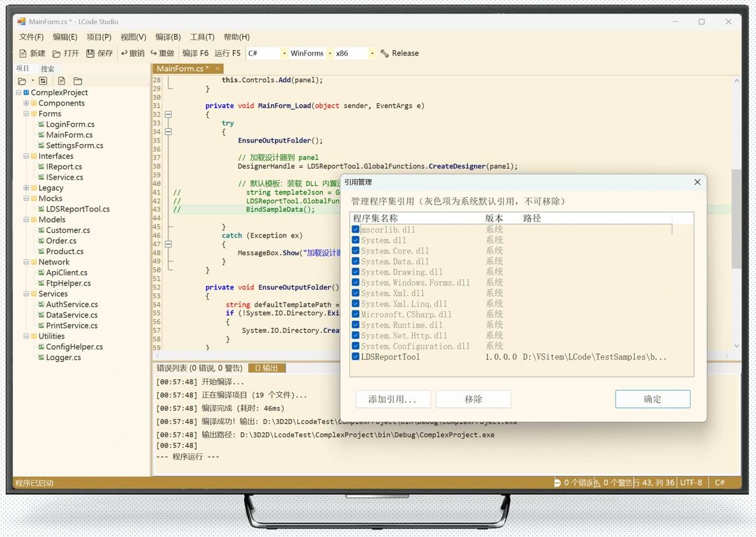The width and height of the screenshot is (756, 537).
Task: Click the code editor vertical scrollbar thumb
Action: [x=736, y=219]
